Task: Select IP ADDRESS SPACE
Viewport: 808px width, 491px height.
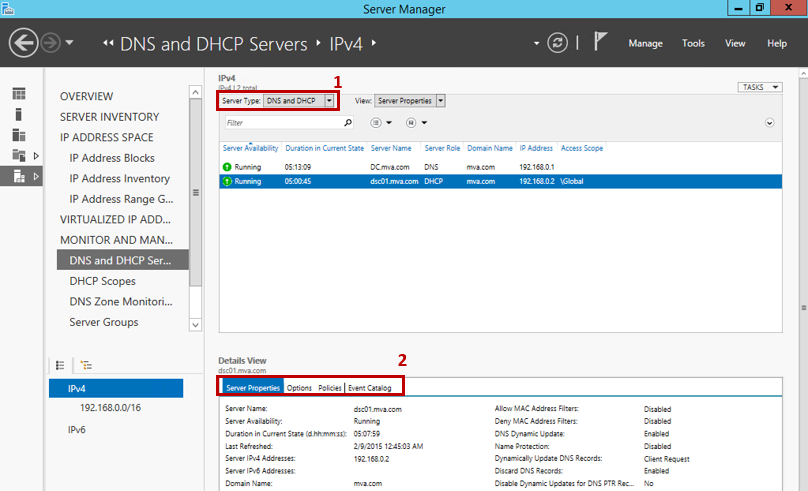Action: click(x=106, y=138)
